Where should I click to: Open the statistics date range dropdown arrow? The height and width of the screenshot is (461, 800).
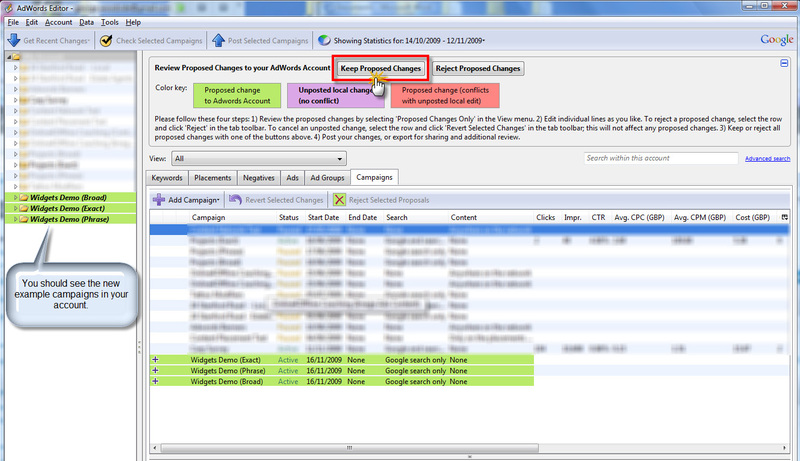click(484, 41)
